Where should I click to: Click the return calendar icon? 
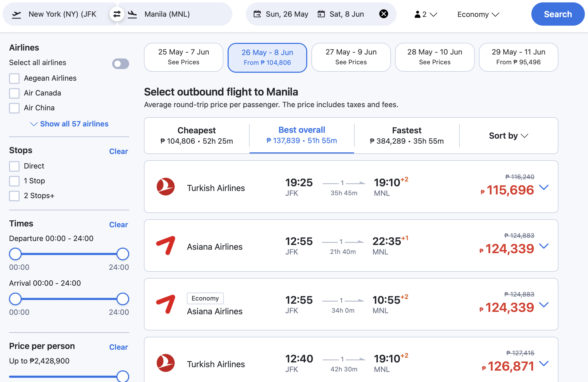click(x=321, y=14)
